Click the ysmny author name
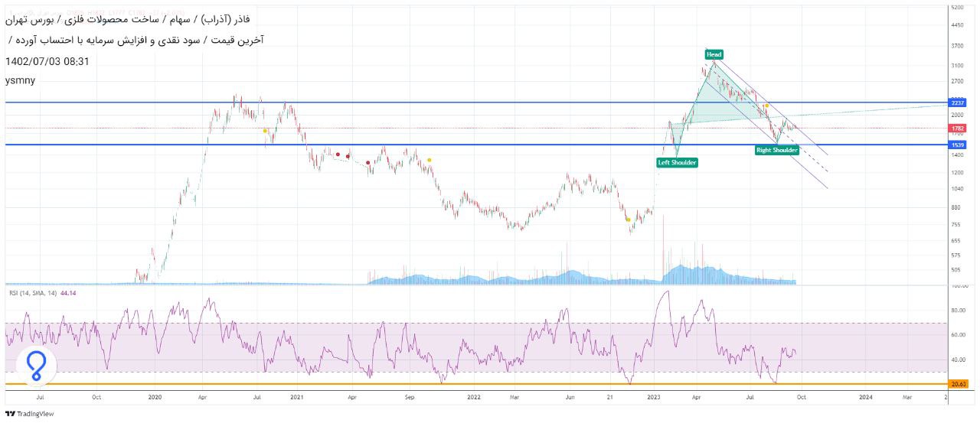 point(20,80)
